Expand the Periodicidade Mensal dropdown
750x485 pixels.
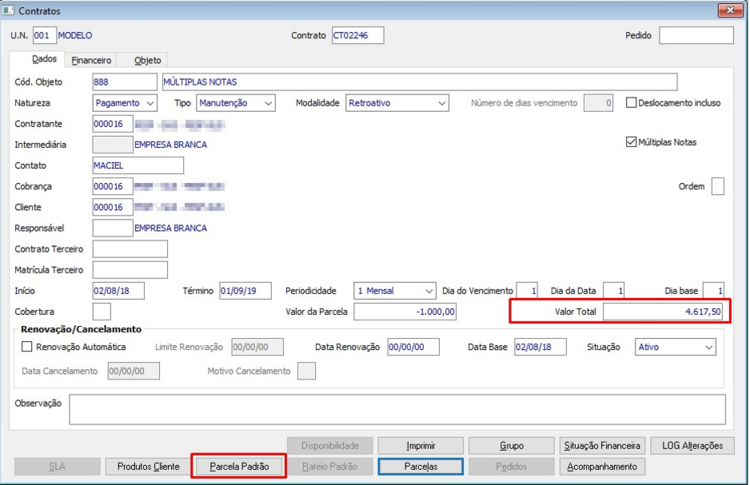pyautogui.click(x=395, y=291)
